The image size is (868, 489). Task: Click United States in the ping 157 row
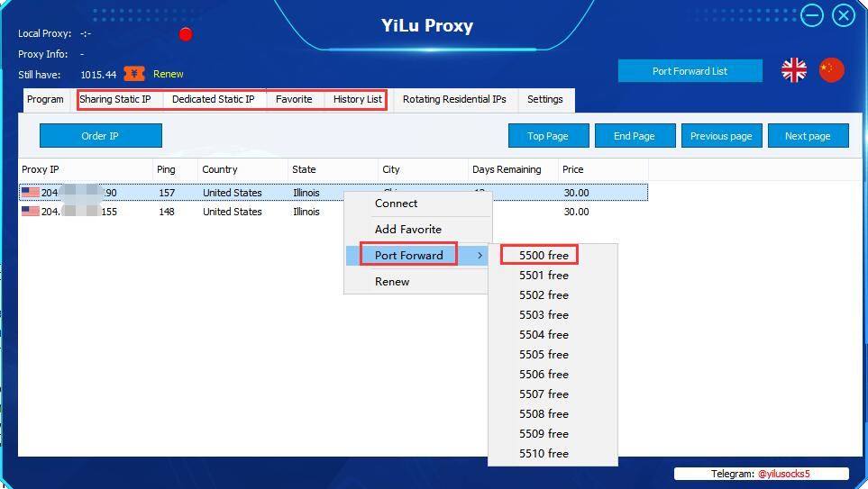pos(232,193)
